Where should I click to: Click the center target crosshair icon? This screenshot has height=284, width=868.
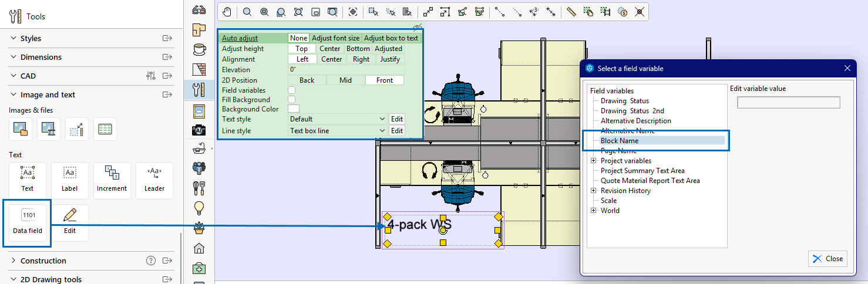click(x=353, y=11)
